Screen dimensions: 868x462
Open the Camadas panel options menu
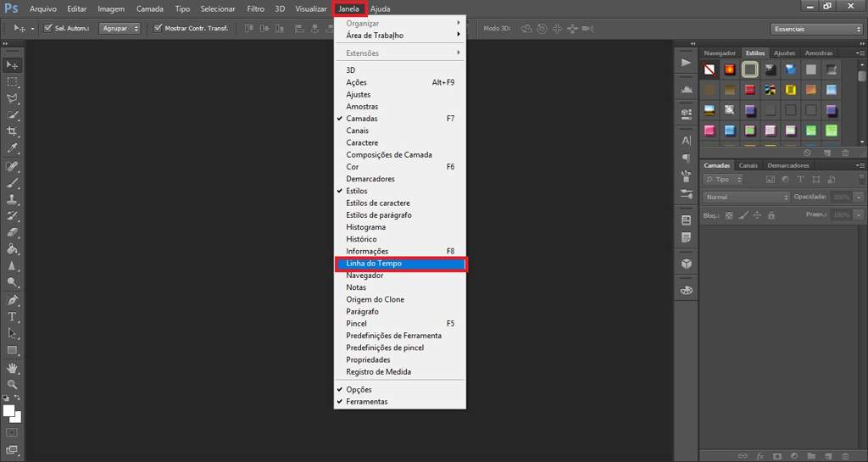(x=860, y=165)
